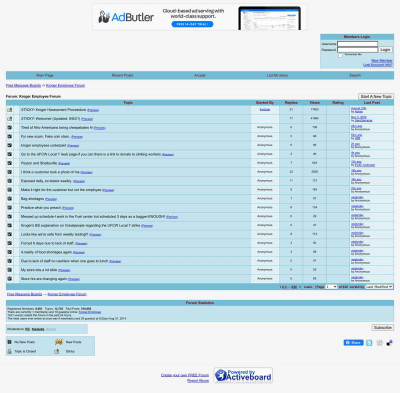Open the Search menu item
400x393 pixels.
[355, 75]
